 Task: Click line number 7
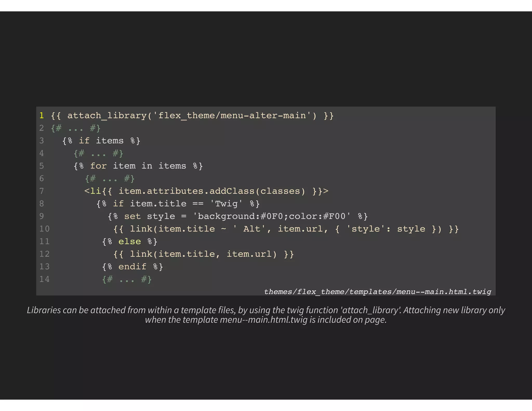42,191
